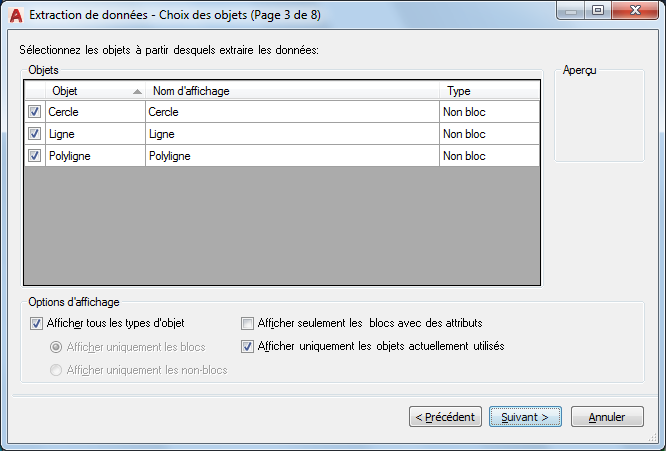Image resolution: width=666 pixels, height=451 pixels.
Task: Click the Aperçu preview pane
Action: [x=599, y=120]
